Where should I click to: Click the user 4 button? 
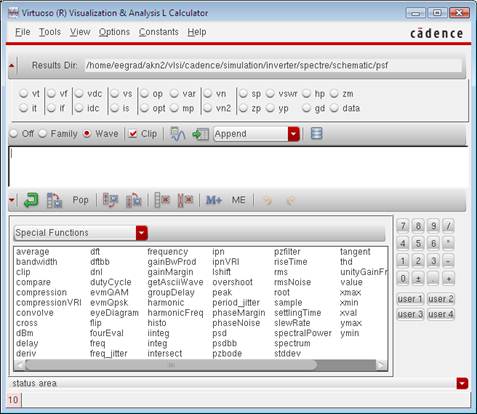441,314
